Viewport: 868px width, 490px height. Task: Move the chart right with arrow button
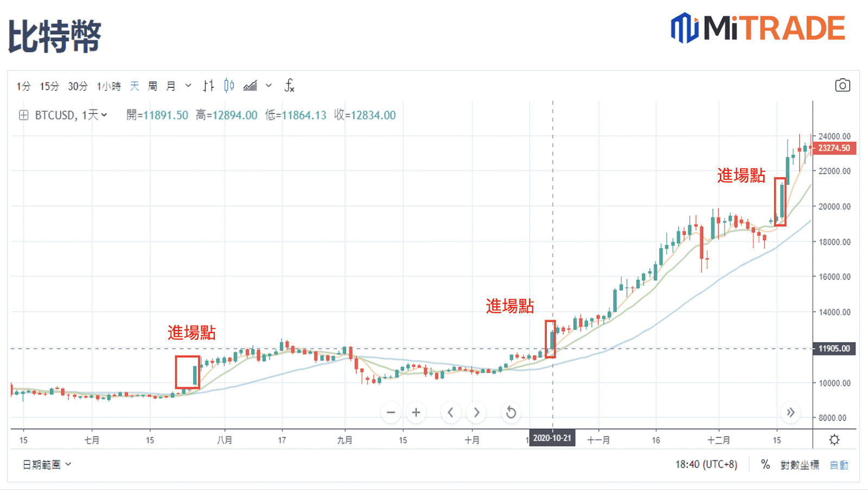click(x=476, y=412)
